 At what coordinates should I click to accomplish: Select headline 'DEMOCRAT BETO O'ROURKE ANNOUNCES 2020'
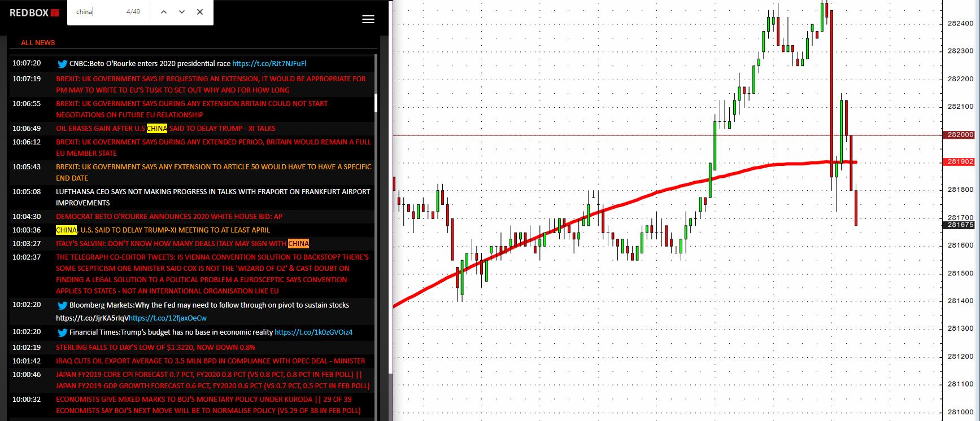pyautogui.click(x=169, y=216)
